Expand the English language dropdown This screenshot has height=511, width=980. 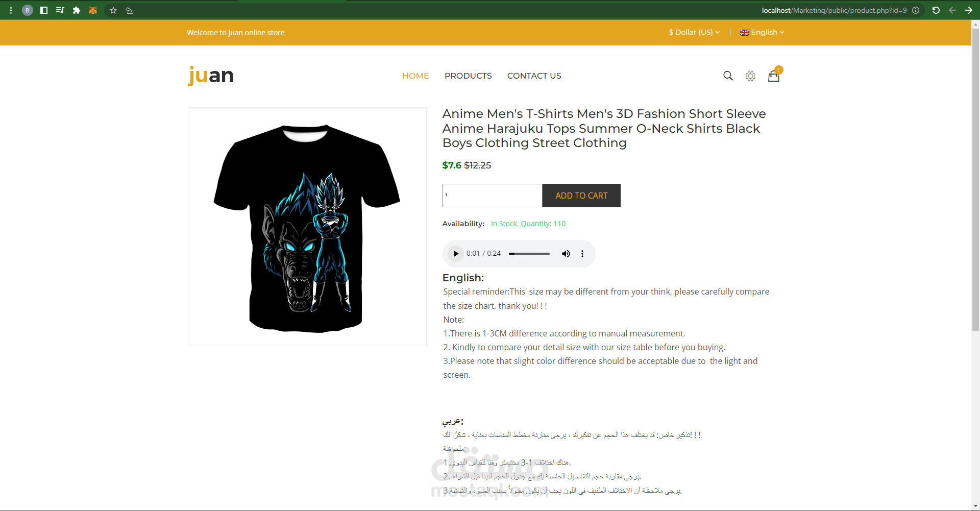point(762,32)
